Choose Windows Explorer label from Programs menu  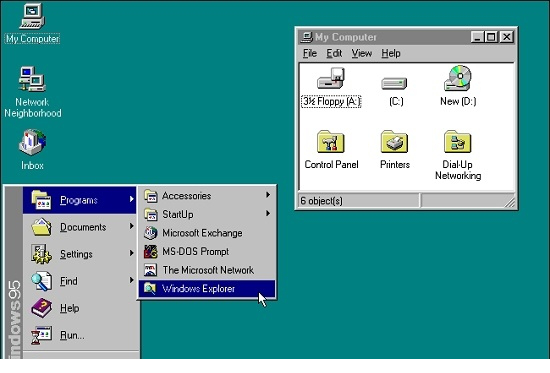198,289
